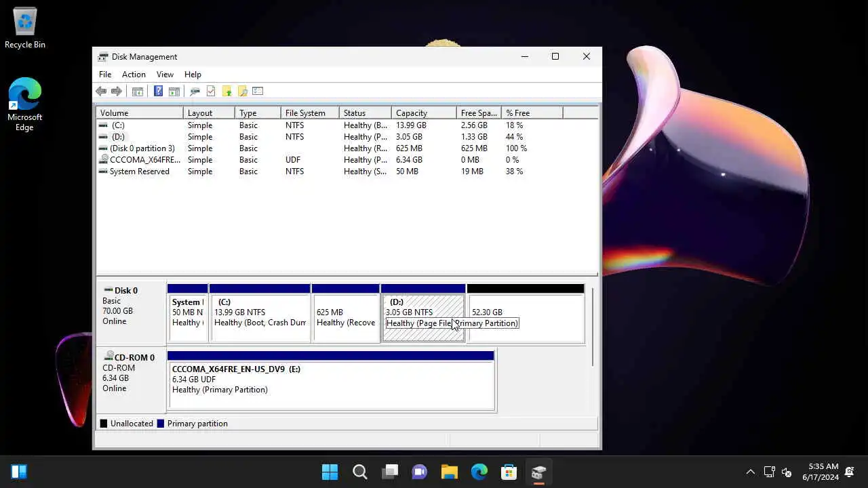Click the UDF file system cell
The image size is (868, 488).
click(x=294, y=160)
